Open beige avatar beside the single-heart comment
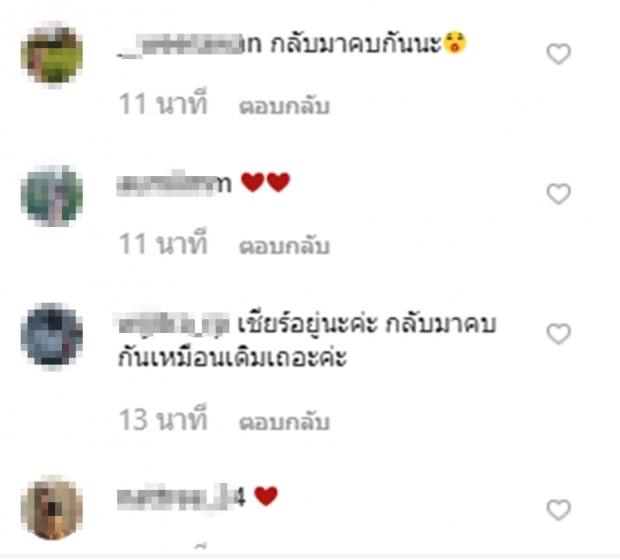 [x=52, y=509]
